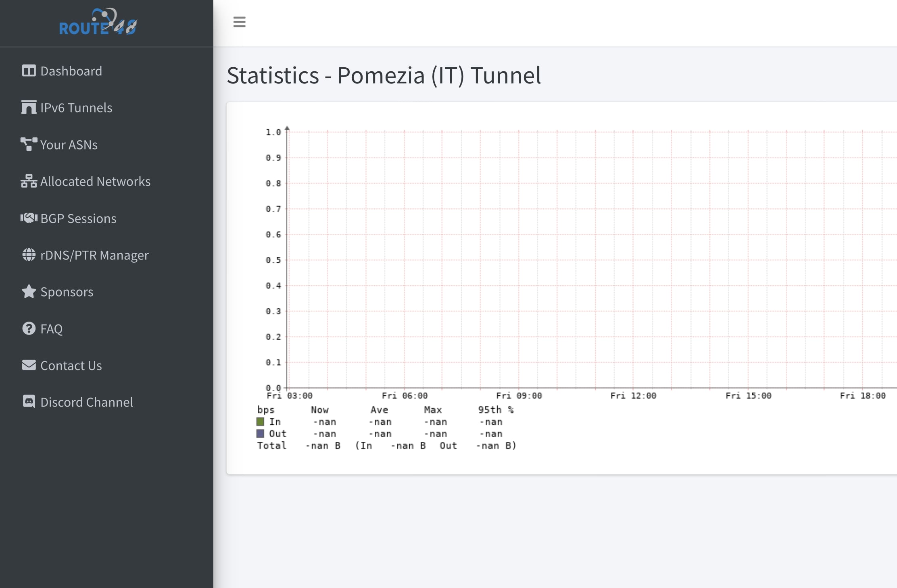The height and width of the screenshot is (588, 897).
Task: Open the IPv6 Tunnels menu item
Action: [76, 108]
